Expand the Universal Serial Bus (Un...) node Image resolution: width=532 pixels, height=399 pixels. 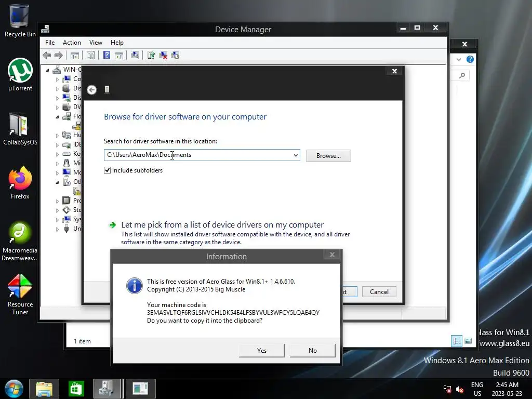click(x=57, y=229)
